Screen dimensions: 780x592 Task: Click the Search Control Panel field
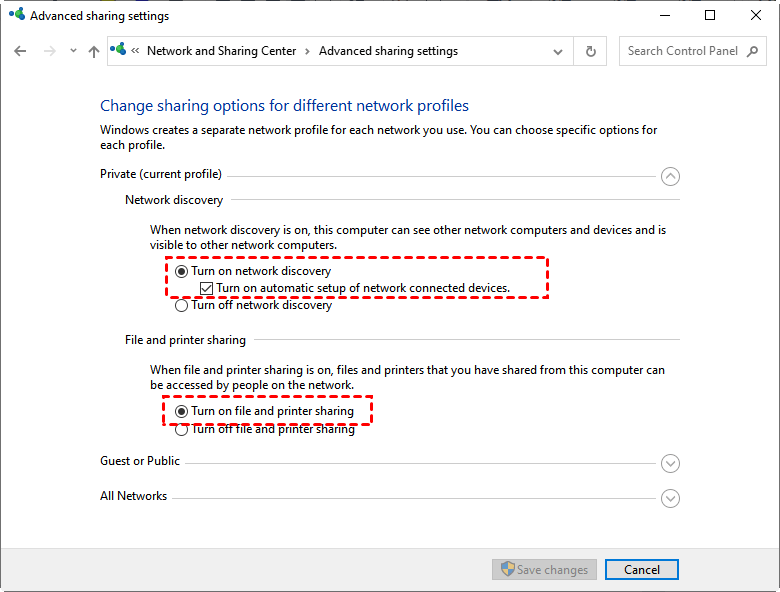tap(682, 51)
